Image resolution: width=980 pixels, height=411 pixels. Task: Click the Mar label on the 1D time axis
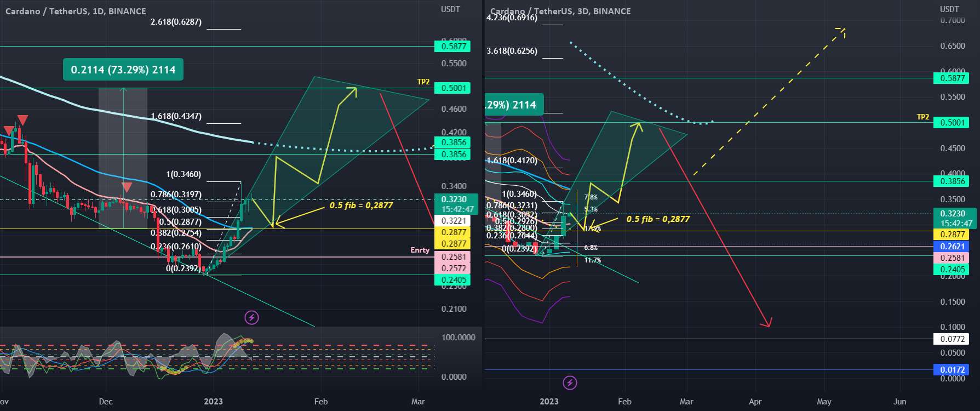click(x=418, y=401)
